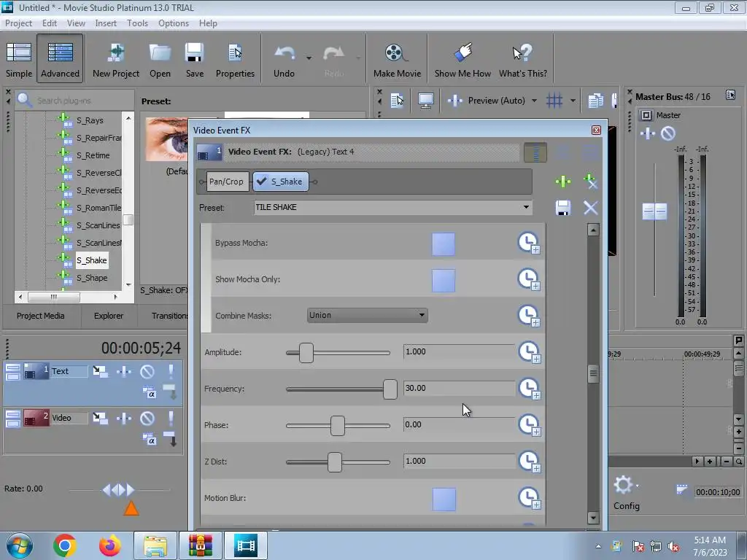Solo the Video track

coord(171,419)
